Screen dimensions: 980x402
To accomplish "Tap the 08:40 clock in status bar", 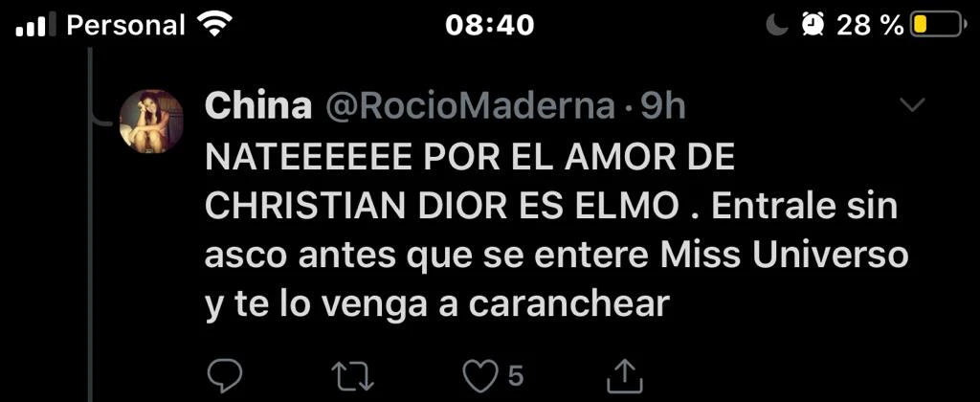I will [x=489, y=25].
